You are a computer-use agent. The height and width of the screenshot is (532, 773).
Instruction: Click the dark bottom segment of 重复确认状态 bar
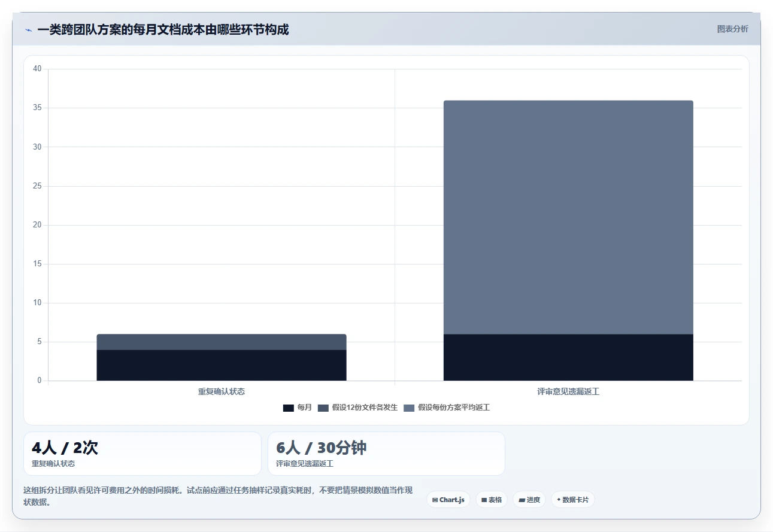click(222, 365)
